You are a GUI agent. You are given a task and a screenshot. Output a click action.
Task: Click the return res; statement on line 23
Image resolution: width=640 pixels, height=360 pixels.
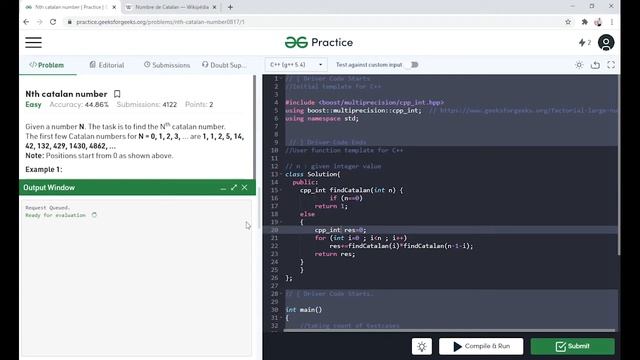[335, 254]
